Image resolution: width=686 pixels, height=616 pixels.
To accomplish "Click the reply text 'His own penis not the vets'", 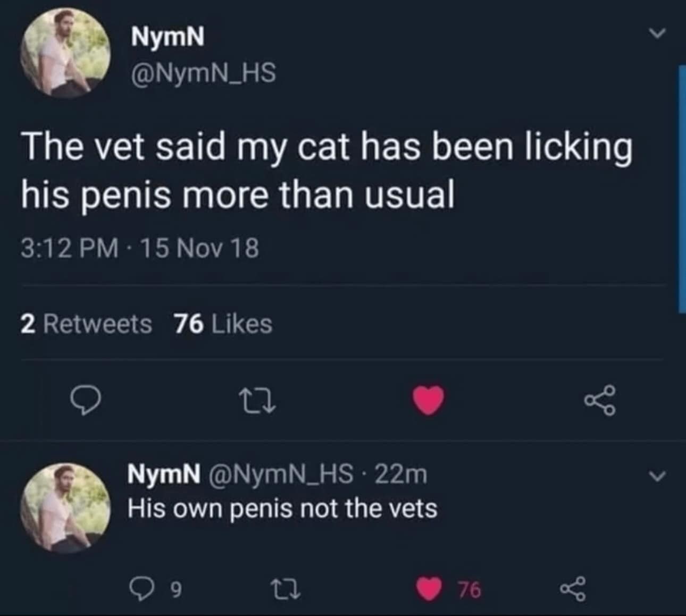I will pos(282,508).
